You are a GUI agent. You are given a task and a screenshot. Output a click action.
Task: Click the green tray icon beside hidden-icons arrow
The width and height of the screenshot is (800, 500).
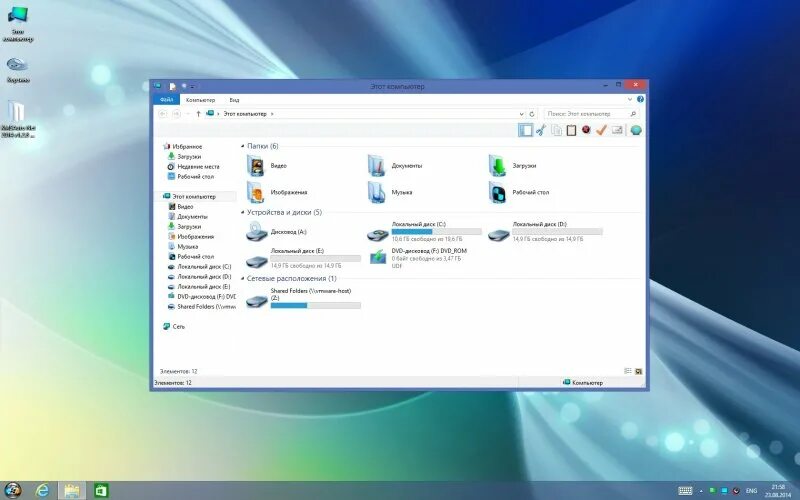coord(713,491)
